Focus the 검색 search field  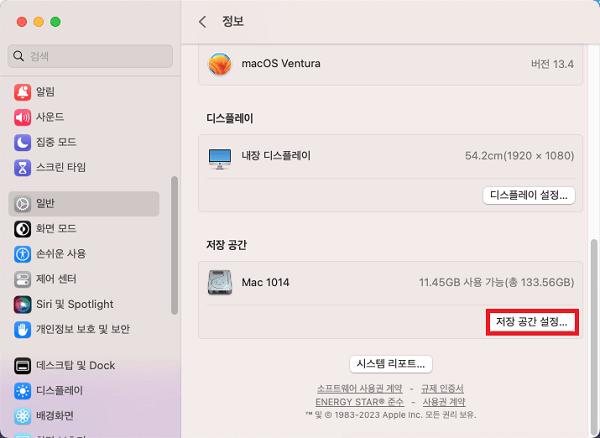coord(90,56)
